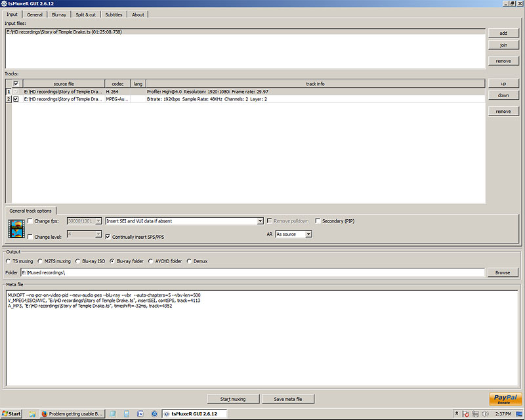Expand hidden tray icons arrow
Screen dimensions: 525x420
coord(456,413)
